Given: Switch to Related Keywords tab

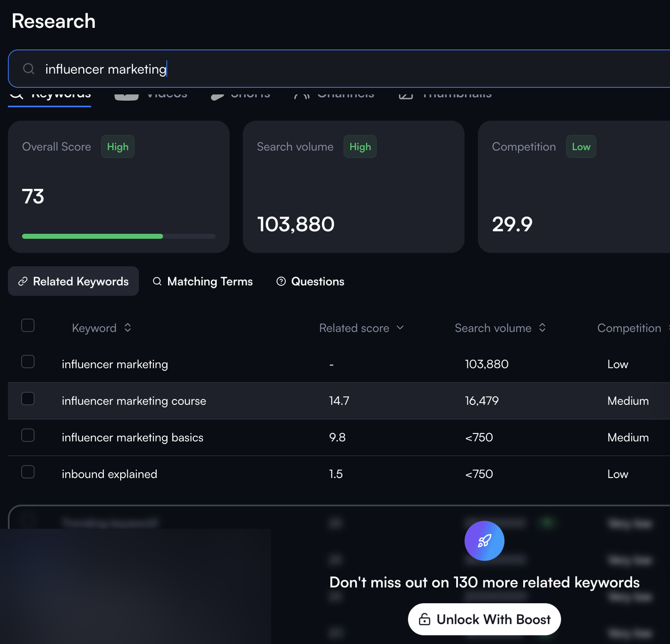Looking at the screenshot, I should [x=73, y=281].
